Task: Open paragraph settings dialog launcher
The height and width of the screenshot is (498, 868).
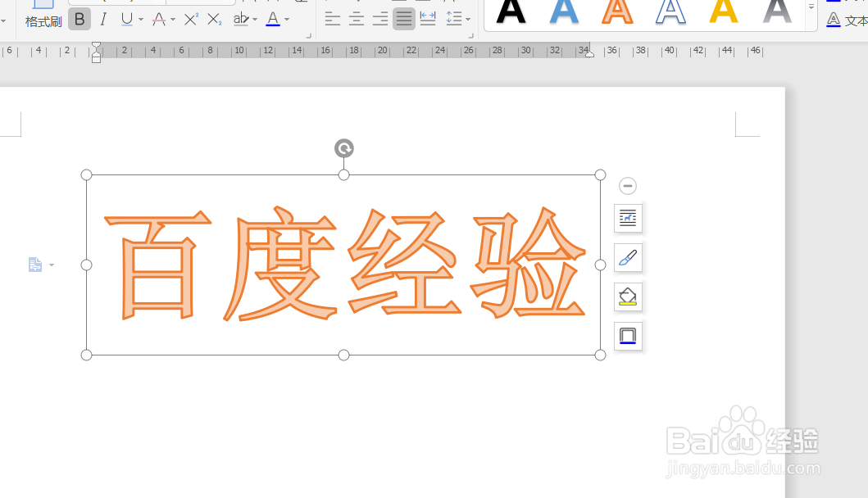Action: [471, 36]
